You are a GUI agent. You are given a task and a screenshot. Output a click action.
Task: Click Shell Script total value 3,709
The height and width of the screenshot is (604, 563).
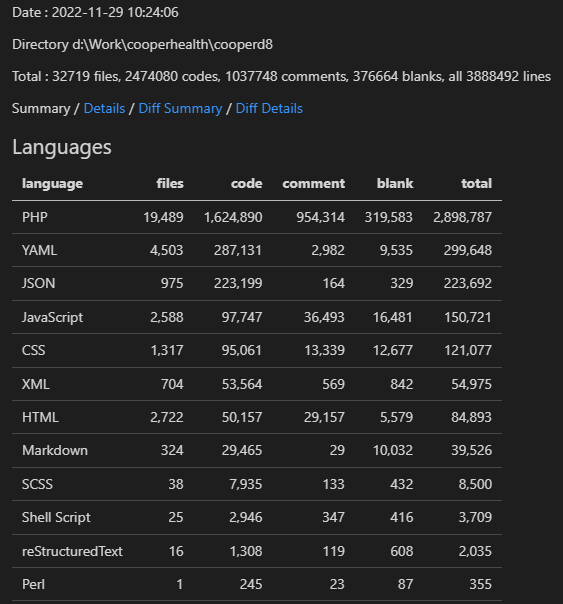coord(475,517)
